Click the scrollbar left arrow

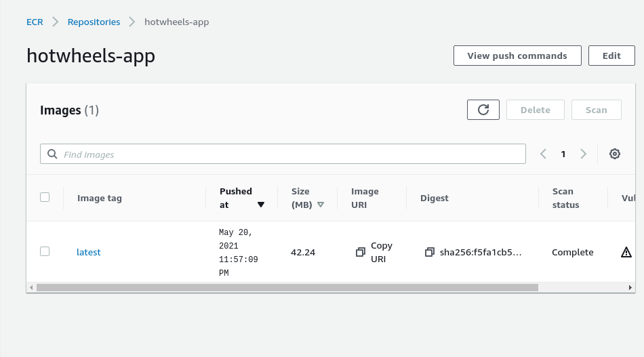(31, 288)
